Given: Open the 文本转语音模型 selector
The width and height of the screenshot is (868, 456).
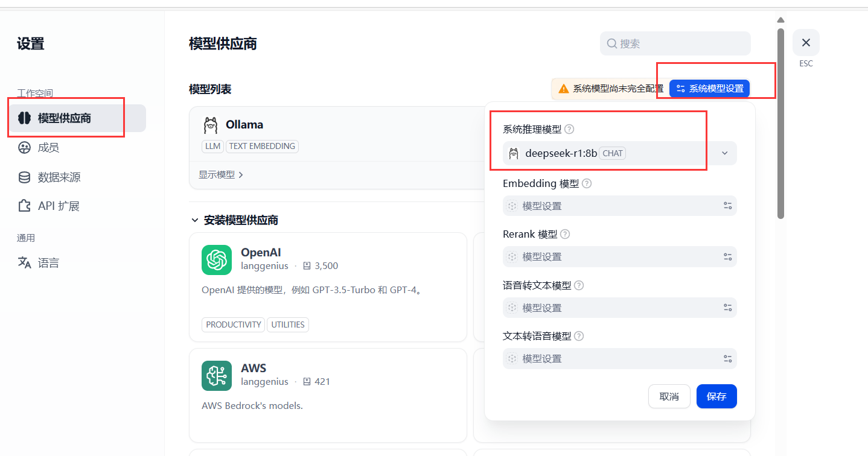Looking at the screenshot, I should click(619, 358).
